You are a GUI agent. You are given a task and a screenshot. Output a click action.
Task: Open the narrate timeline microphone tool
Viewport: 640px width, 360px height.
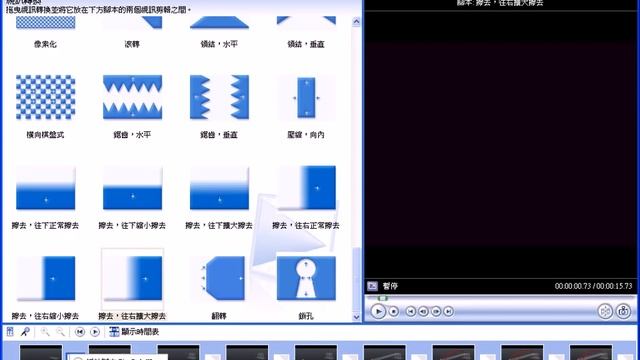[25, 332]
